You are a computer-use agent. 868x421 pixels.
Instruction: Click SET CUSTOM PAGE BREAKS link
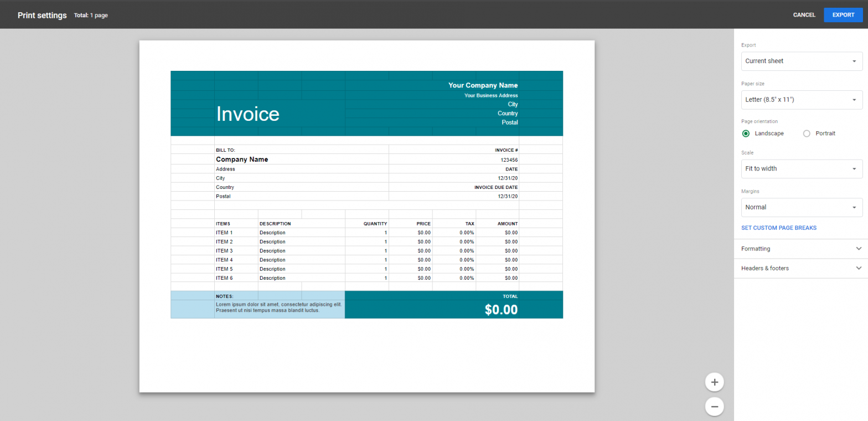click(778, 228)
